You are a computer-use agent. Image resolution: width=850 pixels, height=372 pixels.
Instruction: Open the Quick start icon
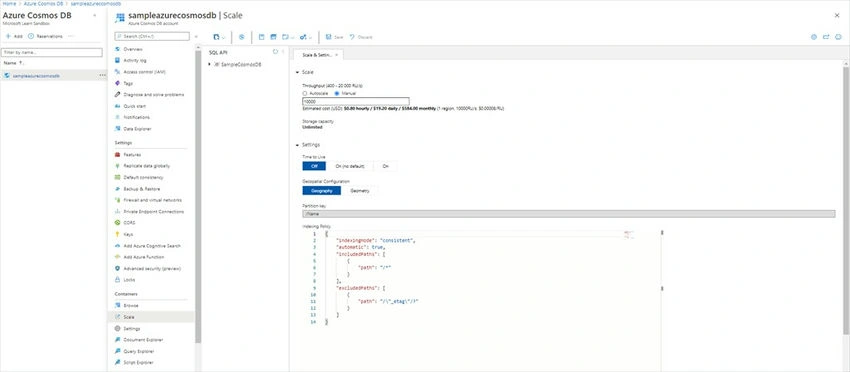[118, 106]
